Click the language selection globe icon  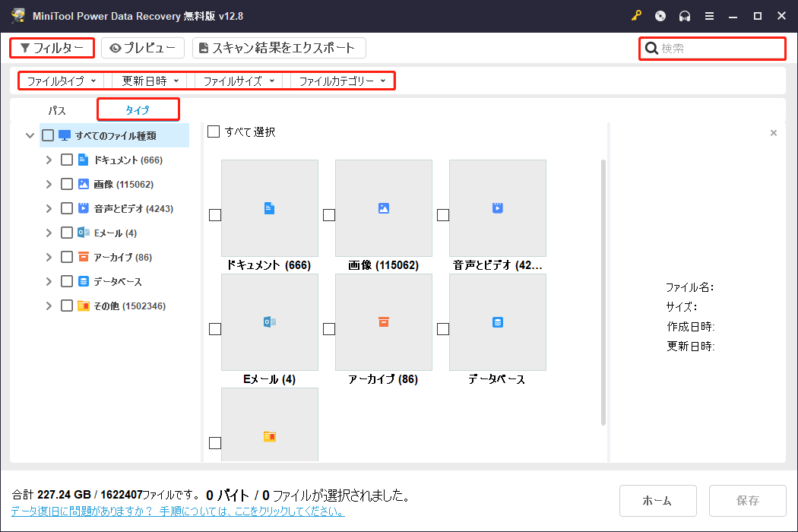click(660, 15)
